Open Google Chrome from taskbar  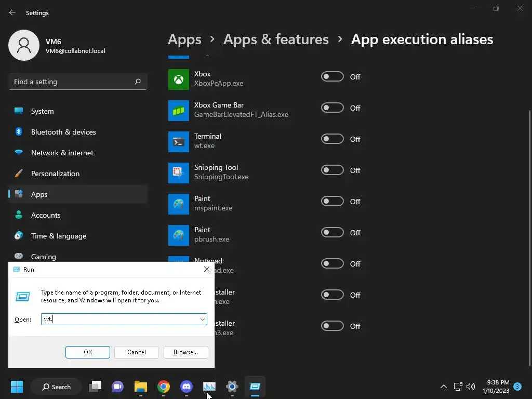164,387
